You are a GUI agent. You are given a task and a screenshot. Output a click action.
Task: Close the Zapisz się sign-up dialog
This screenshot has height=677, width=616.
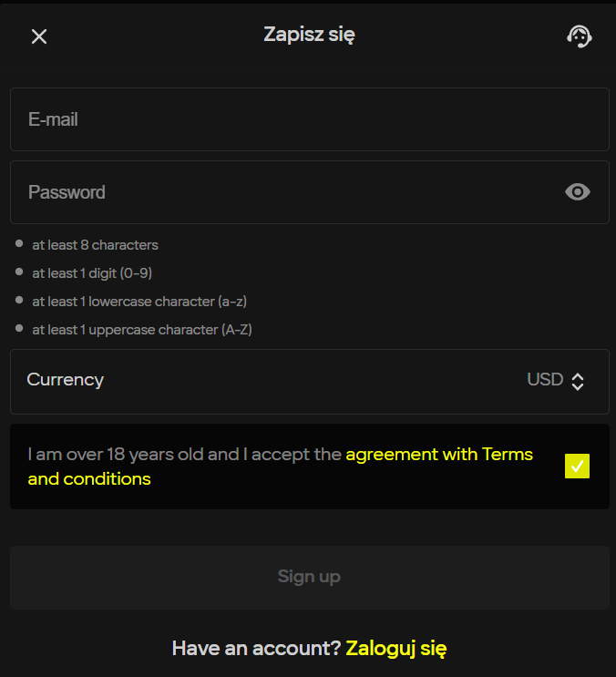39,36
